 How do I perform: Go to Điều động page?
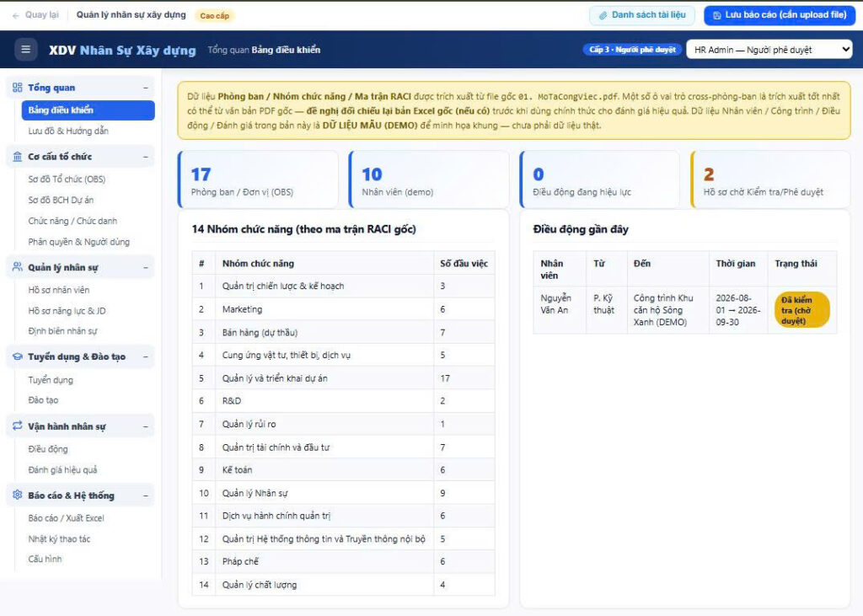coord(48,448)
